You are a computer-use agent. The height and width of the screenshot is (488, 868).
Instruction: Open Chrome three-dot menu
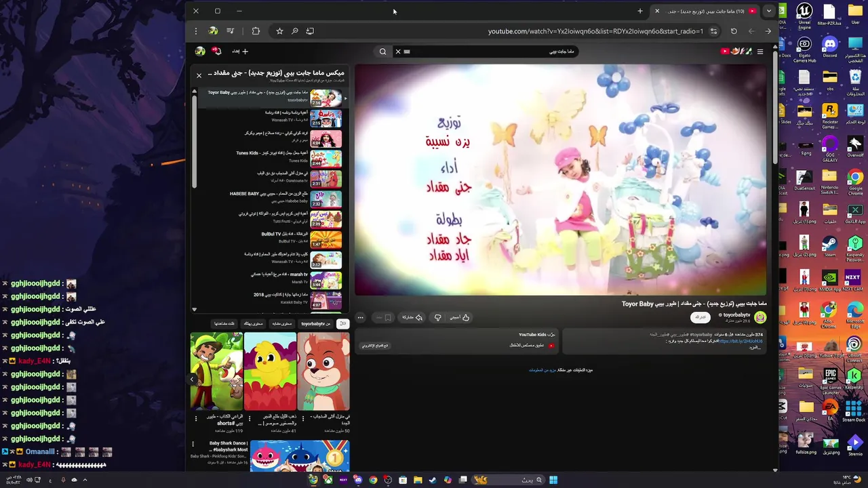tap(196, 31)
